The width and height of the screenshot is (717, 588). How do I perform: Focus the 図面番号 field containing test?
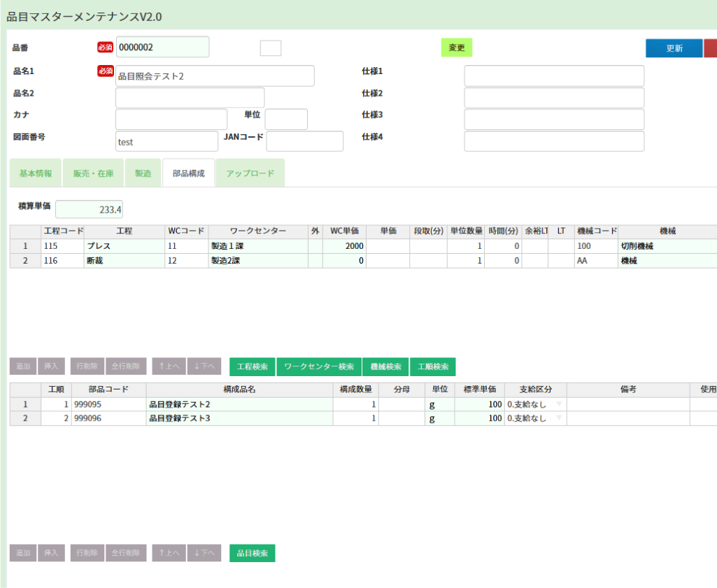coord(166,142)
